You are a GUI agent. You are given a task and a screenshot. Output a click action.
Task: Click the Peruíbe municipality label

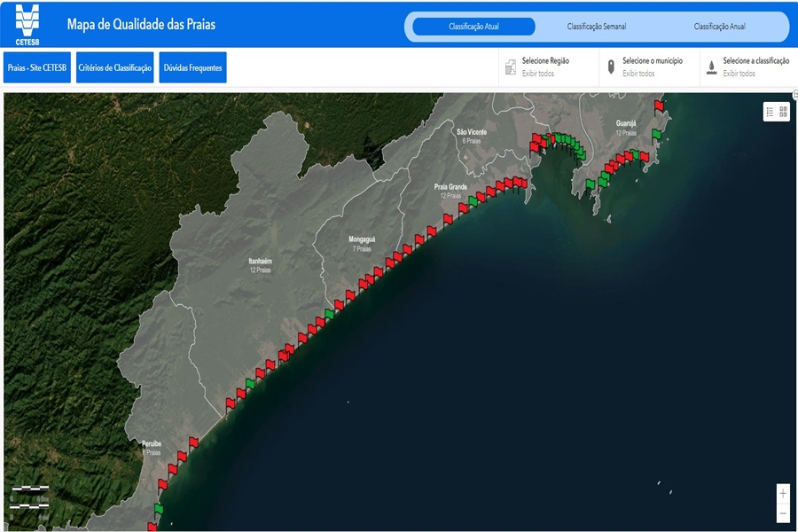point(152,443)
